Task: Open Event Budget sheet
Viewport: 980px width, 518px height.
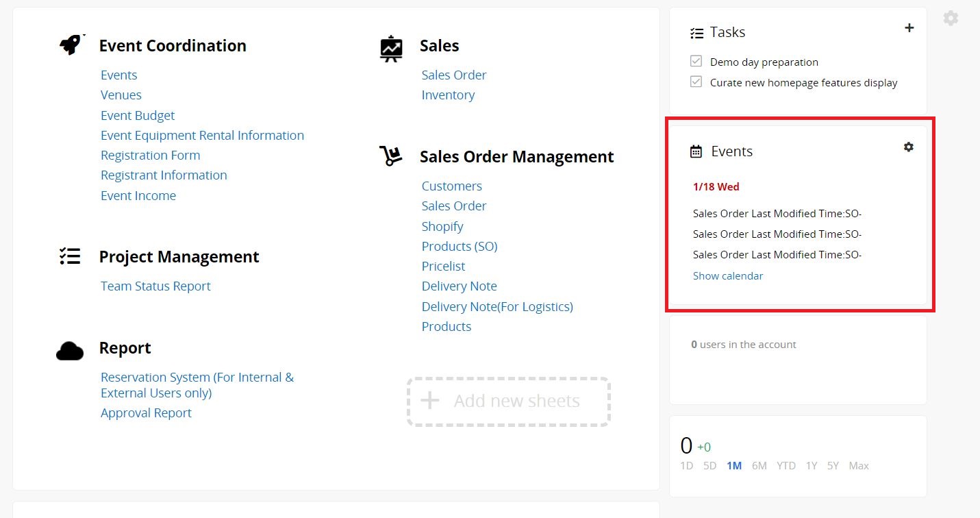Action: 138,115
